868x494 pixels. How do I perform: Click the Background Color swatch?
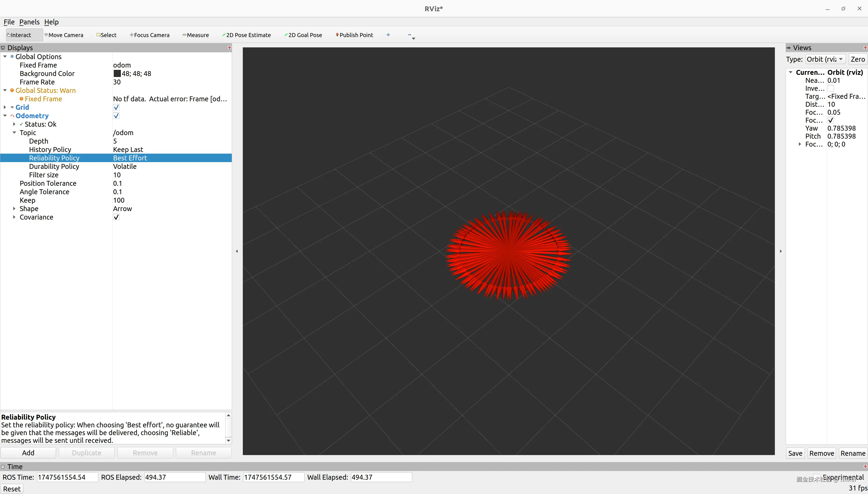117,74
